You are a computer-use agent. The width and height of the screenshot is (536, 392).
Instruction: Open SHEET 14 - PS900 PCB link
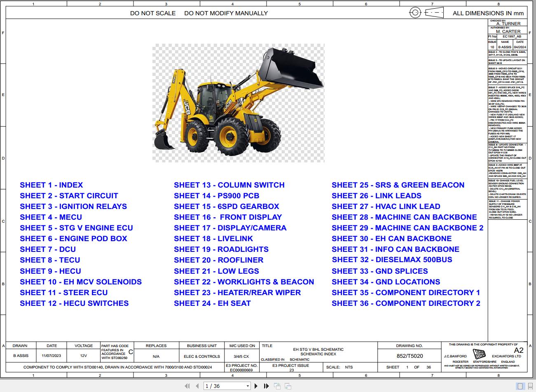click(x=216, y=196)
